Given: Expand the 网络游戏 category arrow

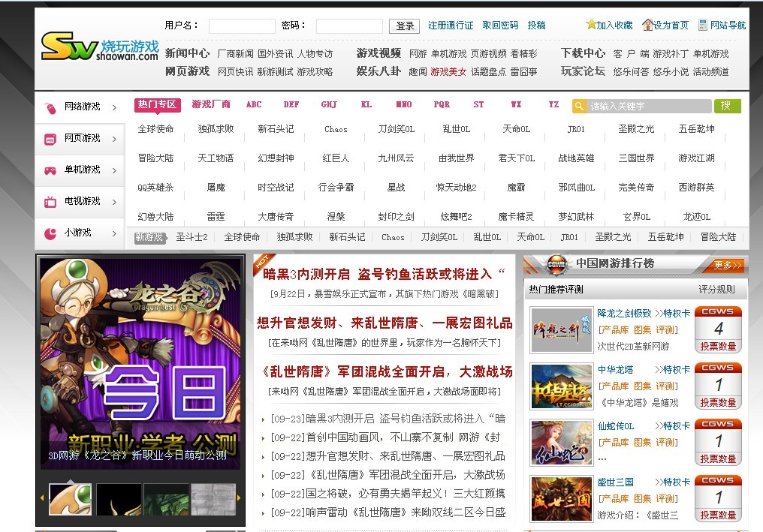Looking at the screenshot, I should [114, 107].
